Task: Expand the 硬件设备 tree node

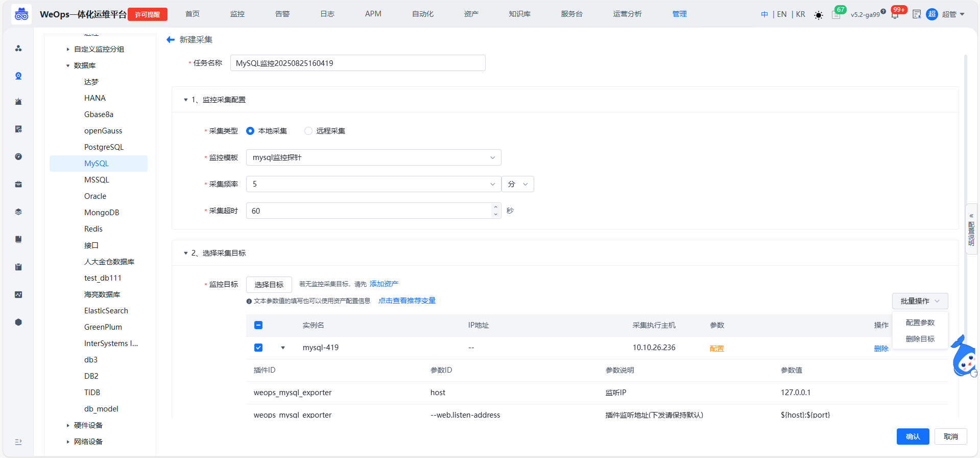Action: (x=68, y=425)
